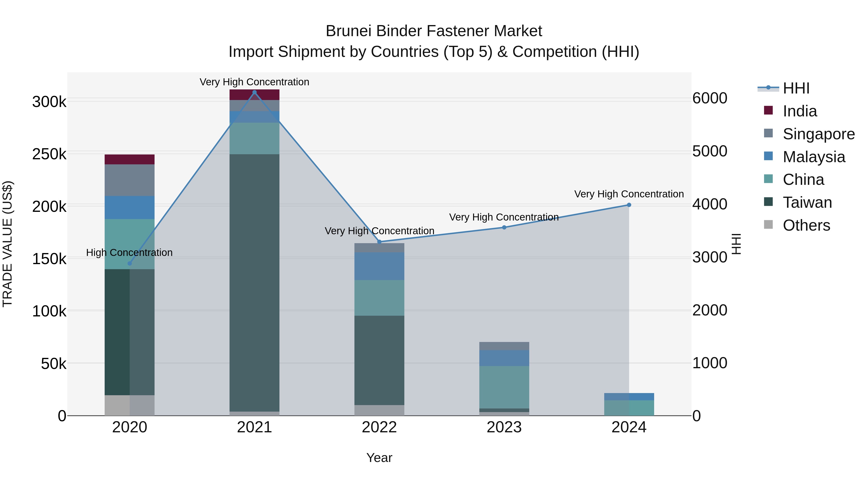Click the 2022 'Very High Concentration' annotation
Image resolution: width=868 pixels, height=488 pixels.
380,231
